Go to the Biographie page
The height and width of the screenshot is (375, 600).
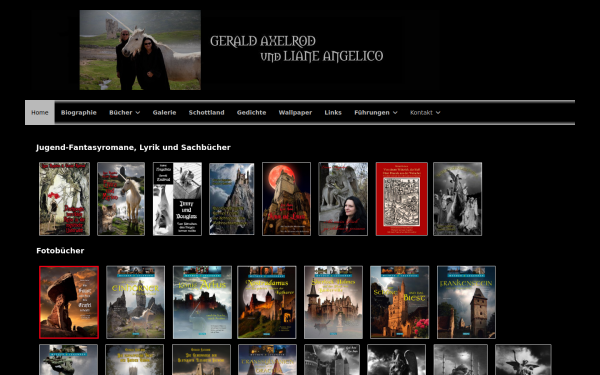click(78, 112)
